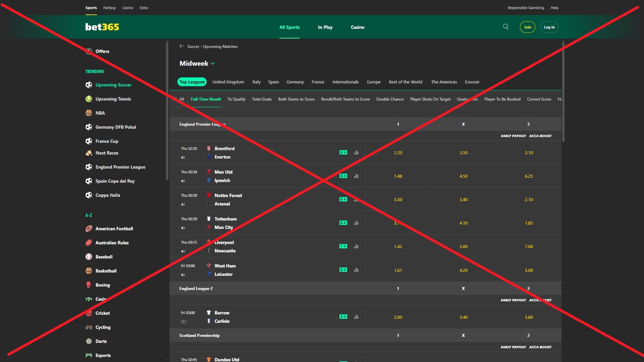Image resolution: width=644 pixels, height=362 pixels.
Task: Expand the Midweek dropdown
Action: [197, 63]
